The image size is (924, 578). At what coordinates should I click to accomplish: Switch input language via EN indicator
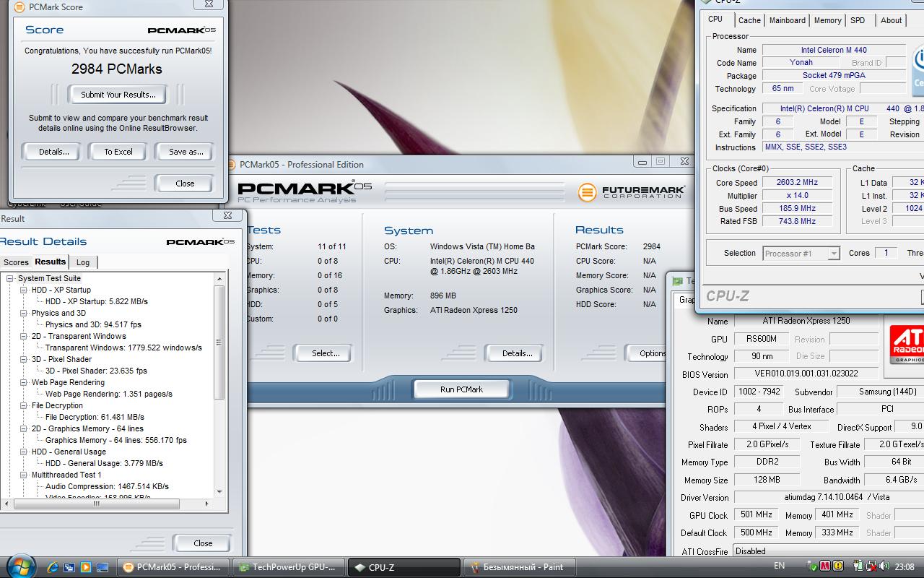(x=780, y=566)
